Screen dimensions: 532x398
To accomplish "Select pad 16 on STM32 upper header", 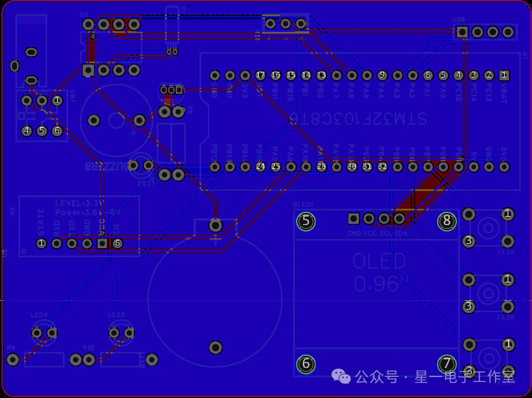I will coord(276,75).
